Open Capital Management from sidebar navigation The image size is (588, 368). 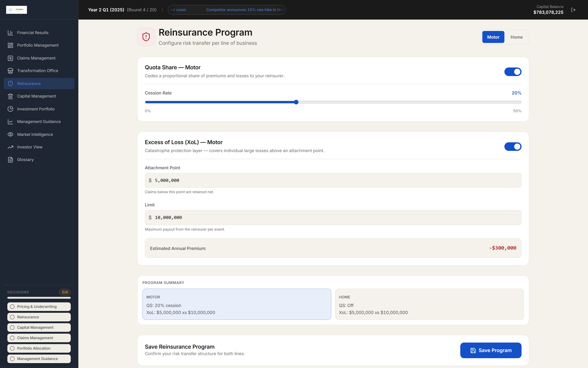pyautogui.click(x=39, y=96)
